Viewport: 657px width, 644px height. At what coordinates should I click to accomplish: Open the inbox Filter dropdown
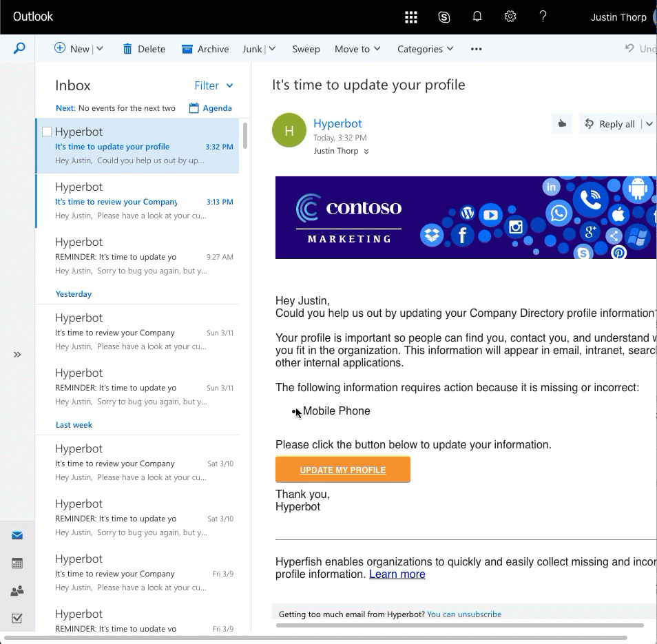point(213,85)
